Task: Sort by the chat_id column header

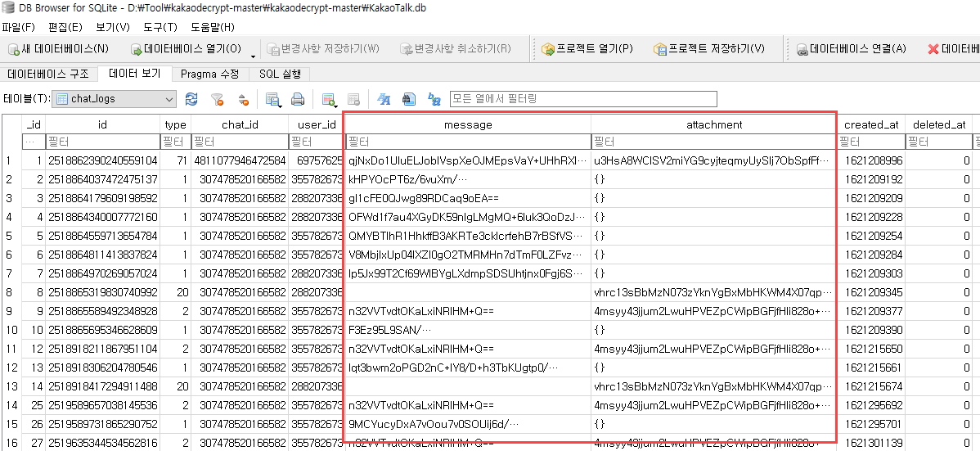Action: pos(240,124)
